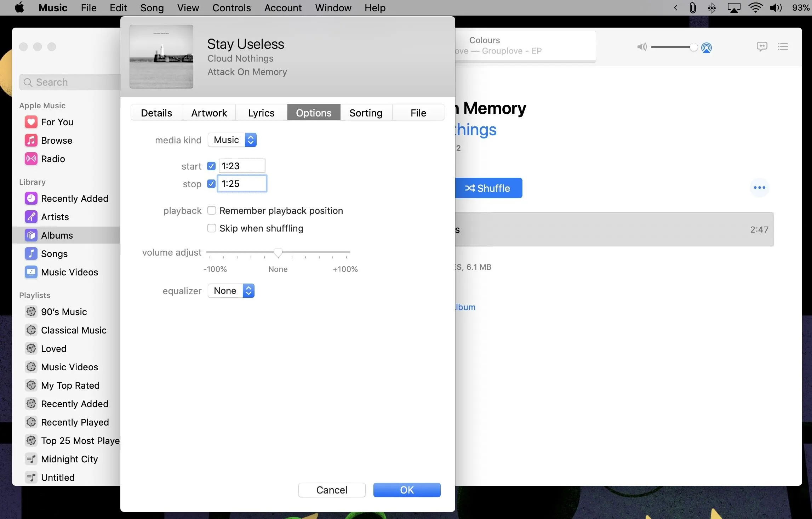Open the Song menu
This screenshot has height=519, width=812.
(152, 8)
